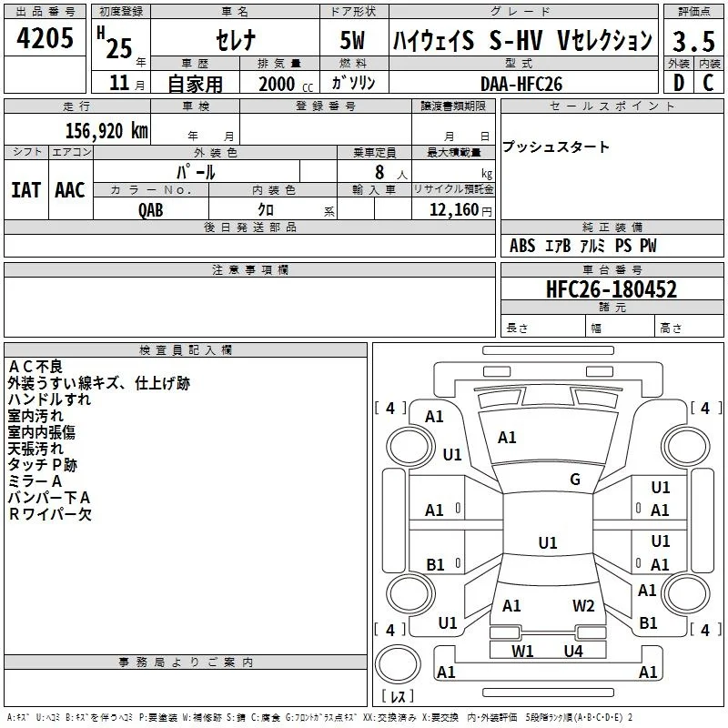Click color number QAB
The height and width of the screenshot is (728, 728).
click(151, 210)
